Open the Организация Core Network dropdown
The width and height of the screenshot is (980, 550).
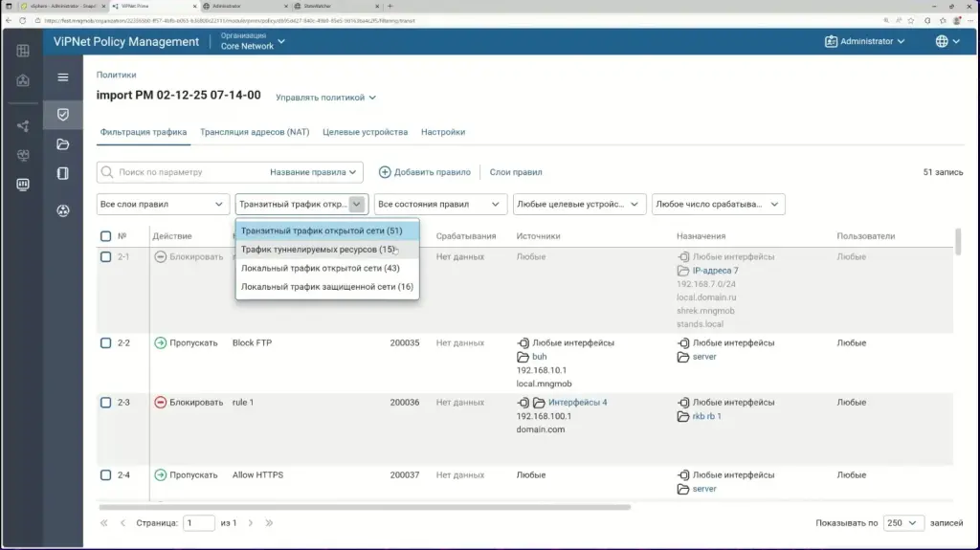click(x=253, y=41)
